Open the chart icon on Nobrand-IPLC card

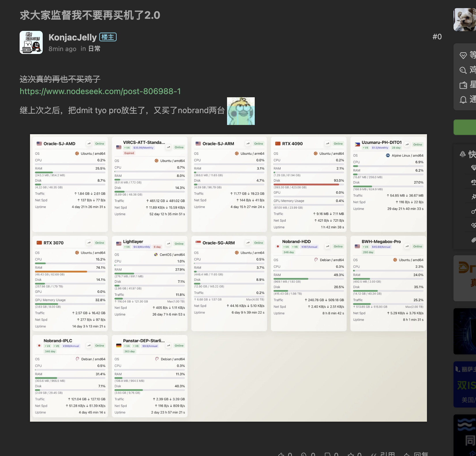tap(89, 346)
